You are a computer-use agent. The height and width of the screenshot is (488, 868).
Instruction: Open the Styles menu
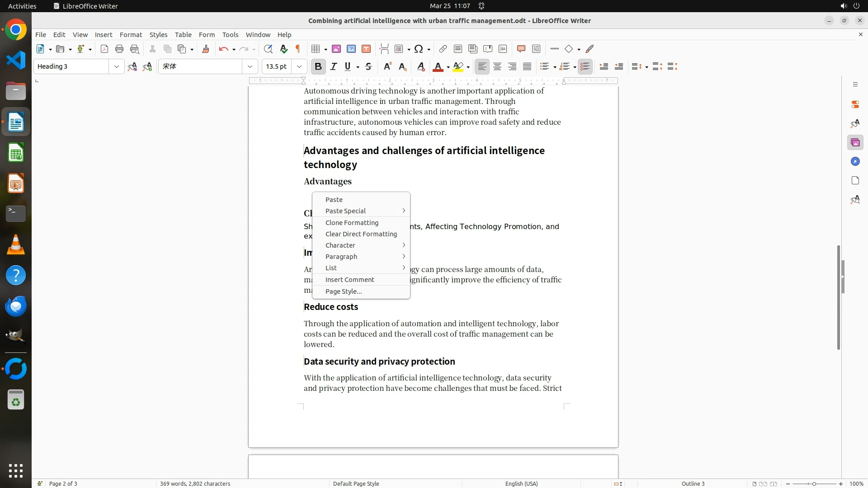(158, 35)
